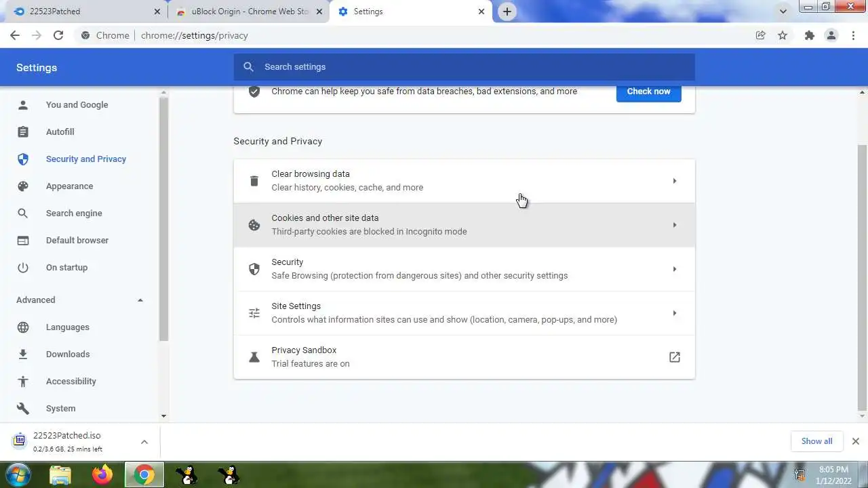This screenshot has height=488, width=868.
Task: Open Accessibility settings section
Action: (x=71, y=382)
